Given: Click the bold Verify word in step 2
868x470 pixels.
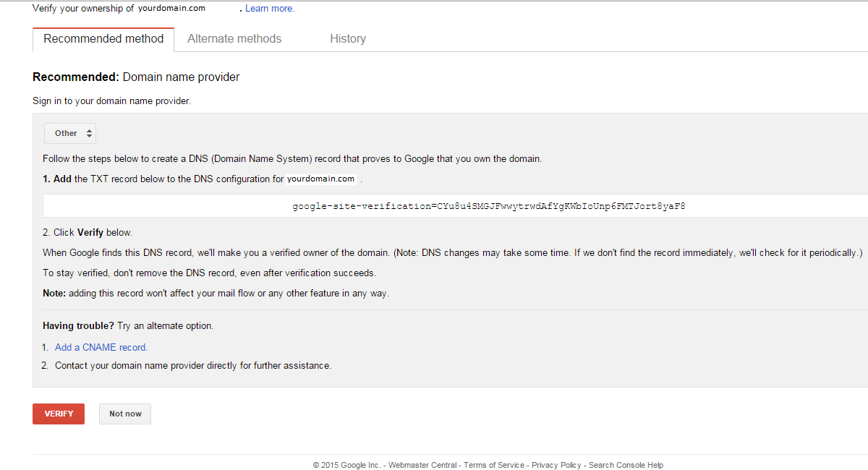Looking at the screenshot, I should click(90, 233).
